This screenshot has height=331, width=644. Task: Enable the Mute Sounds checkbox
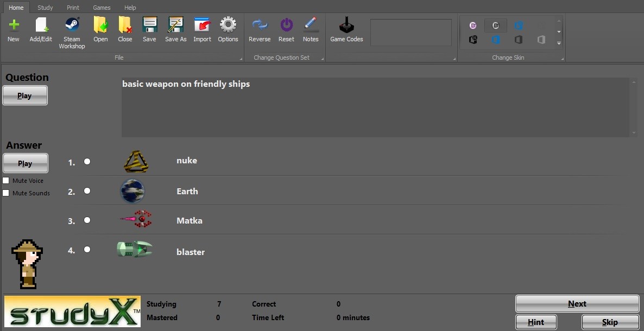coord(5,193)
